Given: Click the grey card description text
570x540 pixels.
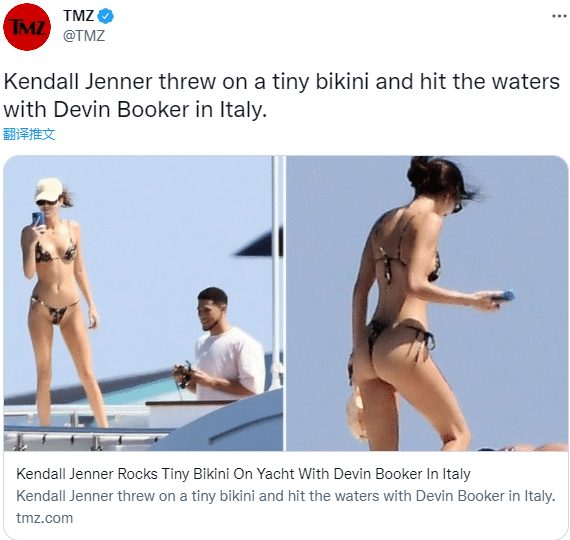Looking at the screenshot, I should 286,496.
